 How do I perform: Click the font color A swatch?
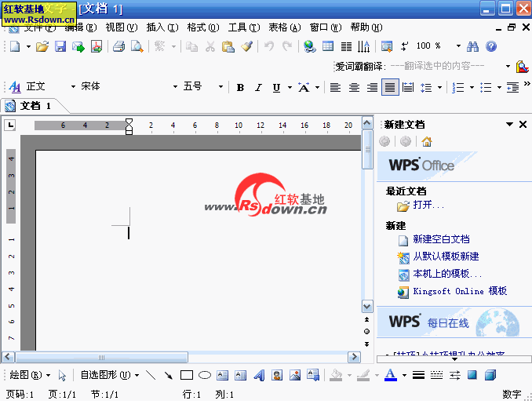(x=391, y=375)
